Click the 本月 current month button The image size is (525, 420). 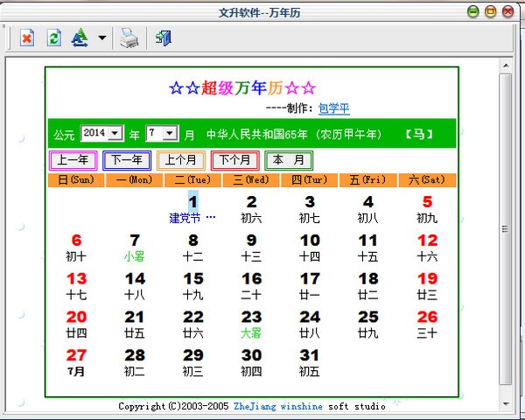[289, 160]
